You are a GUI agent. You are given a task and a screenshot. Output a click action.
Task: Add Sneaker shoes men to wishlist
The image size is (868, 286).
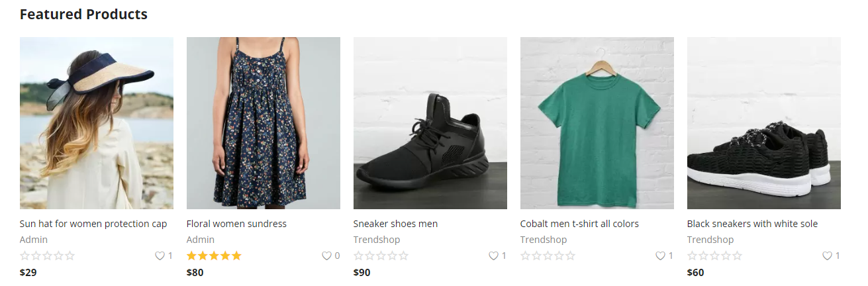tap(493, 256)
